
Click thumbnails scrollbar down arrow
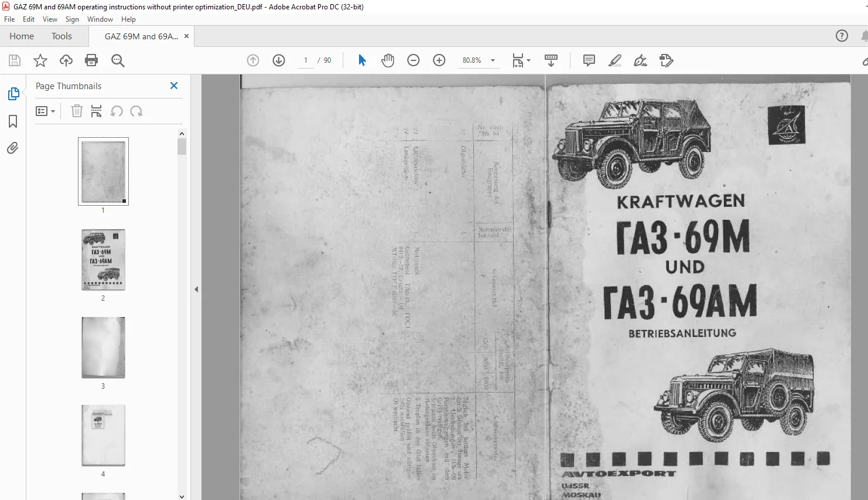(x=182, y=496)
